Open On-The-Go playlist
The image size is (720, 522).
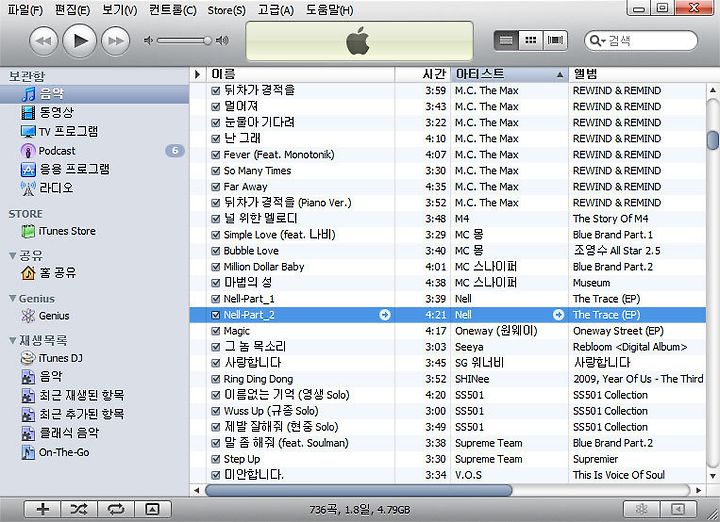tap(94, 453)
